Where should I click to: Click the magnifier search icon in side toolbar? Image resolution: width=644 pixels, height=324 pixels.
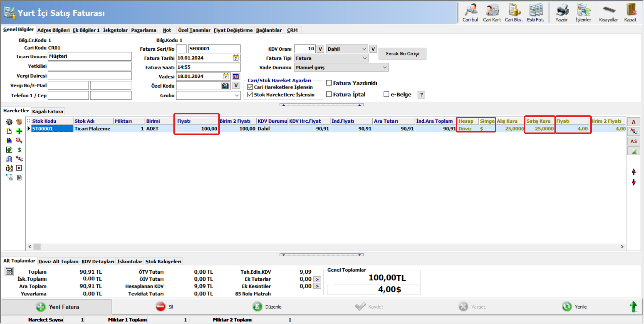(x=19, y=140)
